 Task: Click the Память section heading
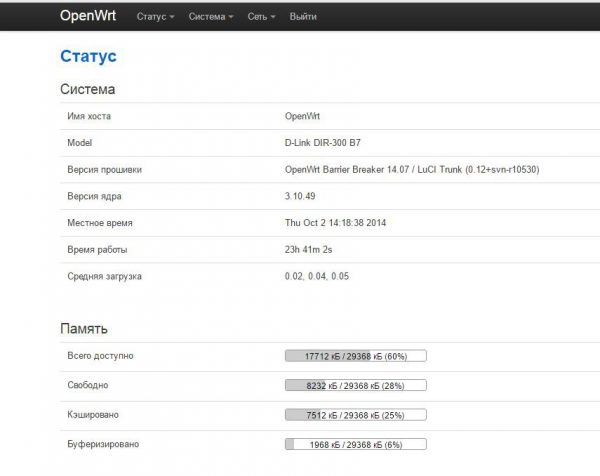pyautogui.click(x=84, y=329)
